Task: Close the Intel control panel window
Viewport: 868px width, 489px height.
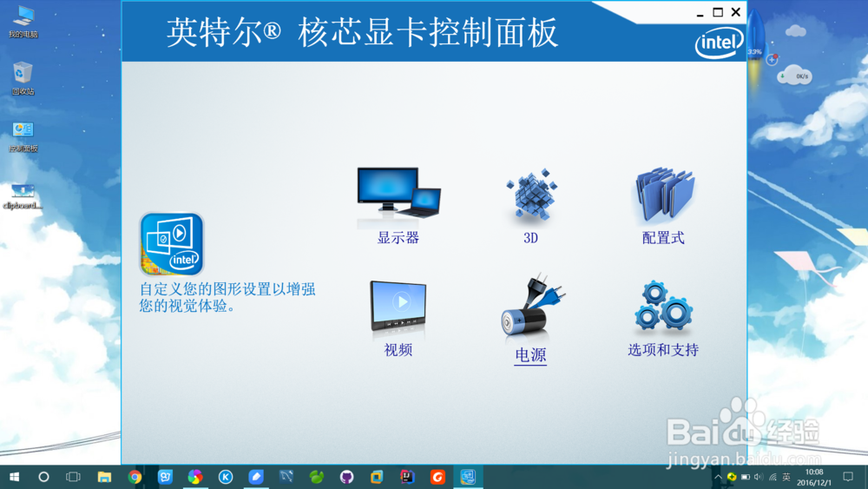Action: tap(736, 12)
